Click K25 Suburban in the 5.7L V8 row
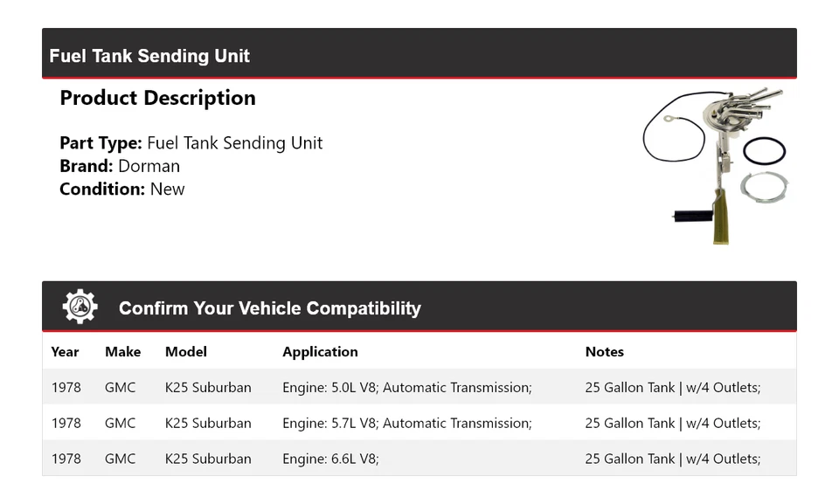 pos(208,423)
